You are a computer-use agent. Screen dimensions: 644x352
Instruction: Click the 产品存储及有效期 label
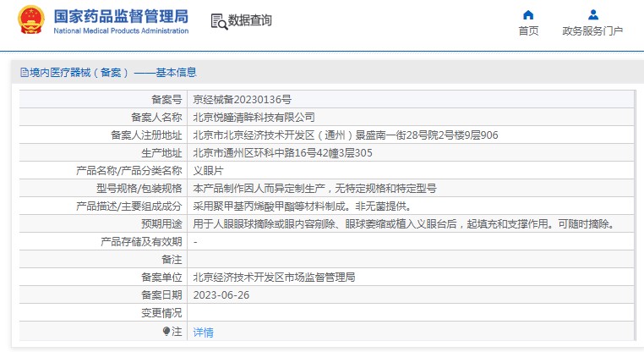(x=141, y=242)
